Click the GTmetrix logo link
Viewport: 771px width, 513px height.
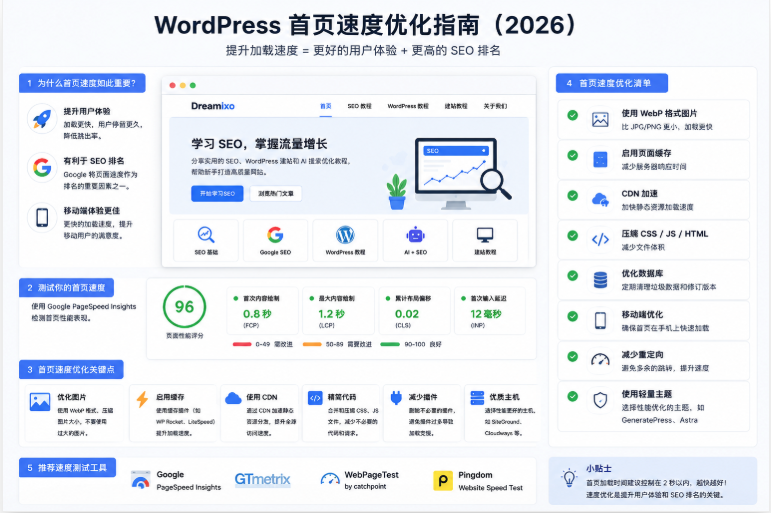(263, 480)
